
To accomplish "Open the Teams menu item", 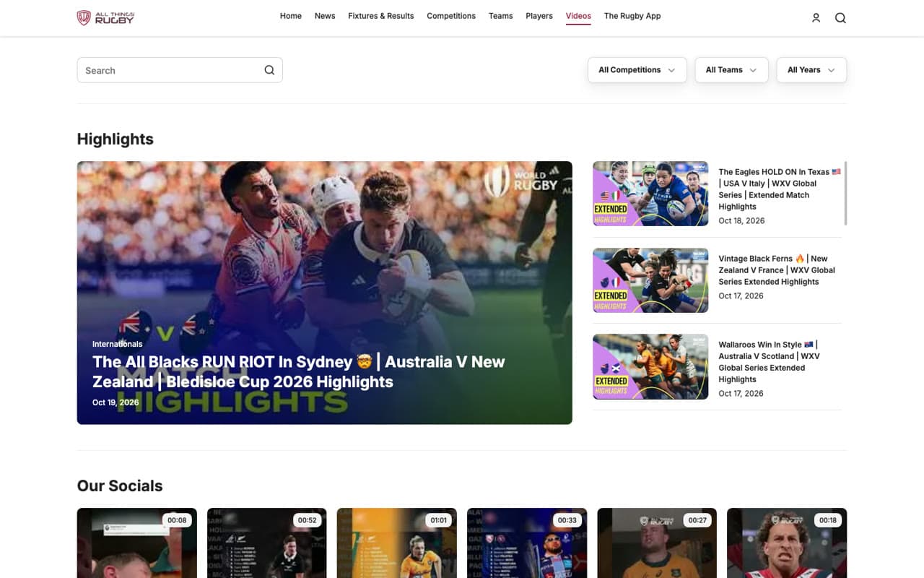I will (x=501, y=16).
